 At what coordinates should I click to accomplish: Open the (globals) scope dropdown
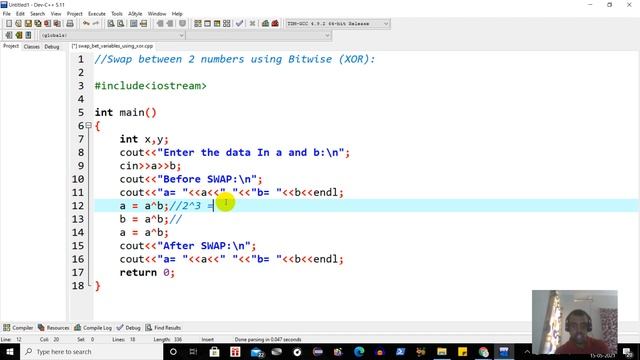[113, 36]
